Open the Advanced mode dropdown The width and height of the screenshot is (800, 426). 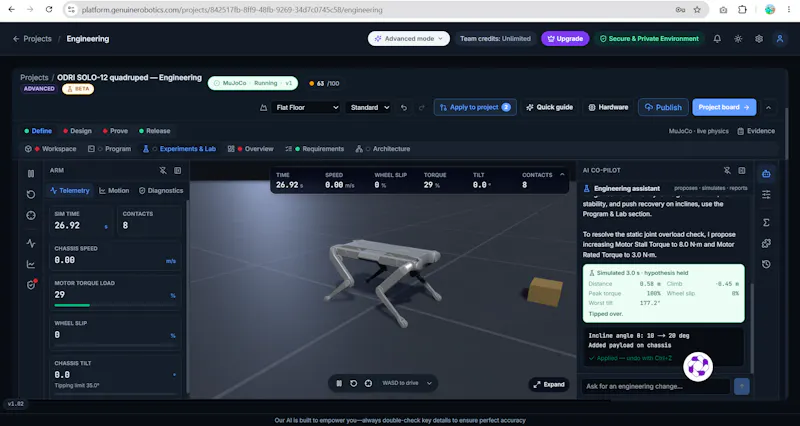[409, 39]
